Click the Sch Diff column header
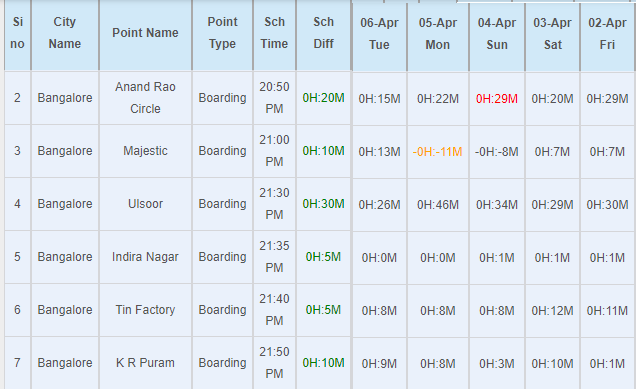 [323, 33]
